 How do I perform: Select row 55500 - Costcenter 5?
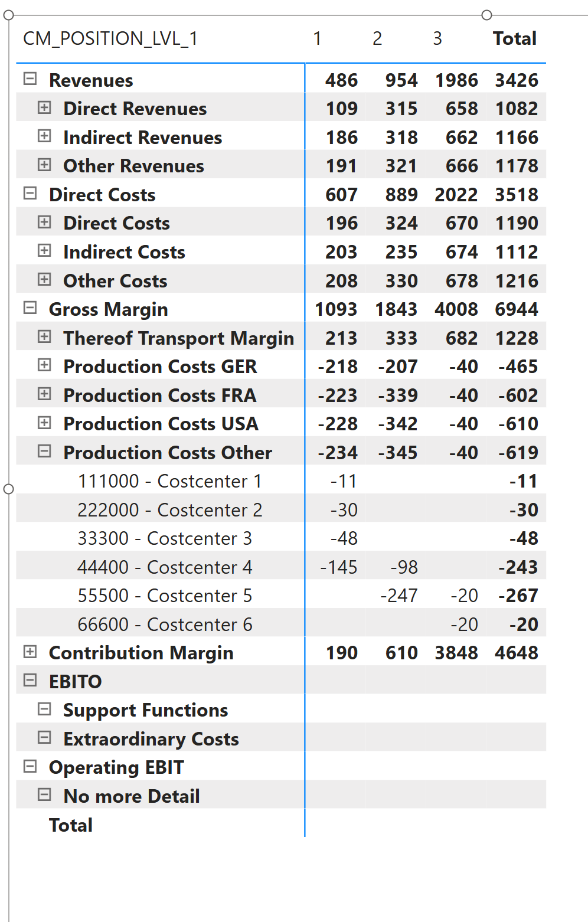(165, 596)
